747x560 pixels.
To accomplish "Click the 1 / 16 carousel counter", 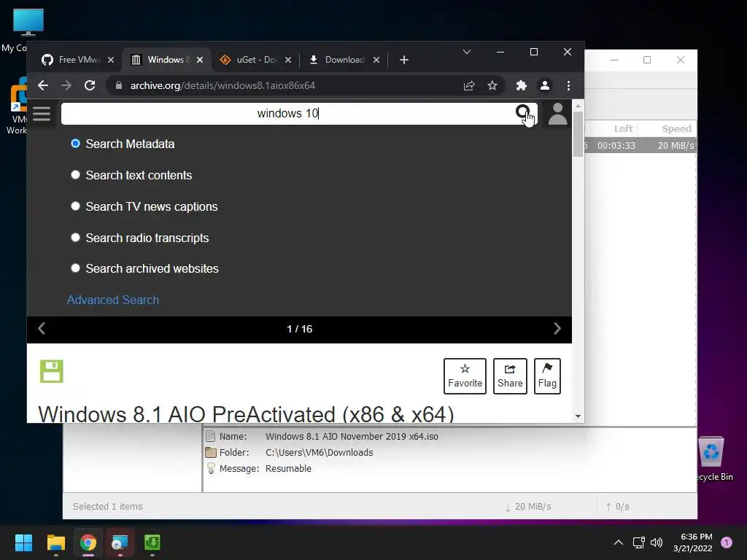I will (300, 329).
